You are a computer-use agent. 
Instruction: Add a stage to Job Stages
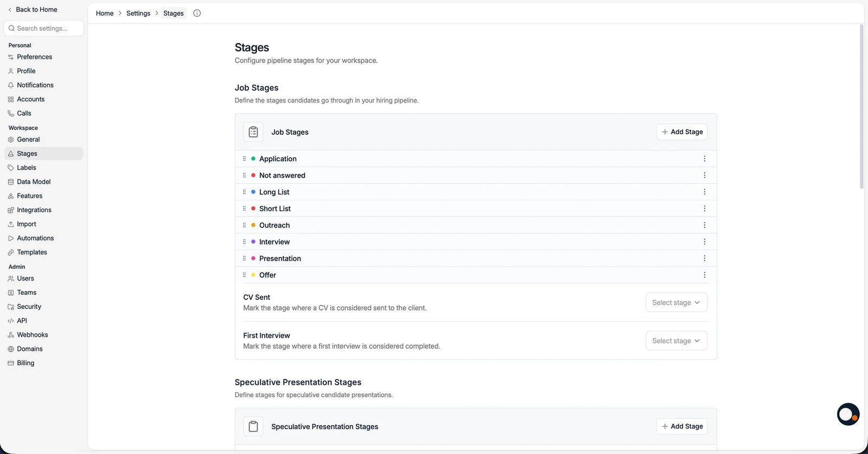point(681,132)
